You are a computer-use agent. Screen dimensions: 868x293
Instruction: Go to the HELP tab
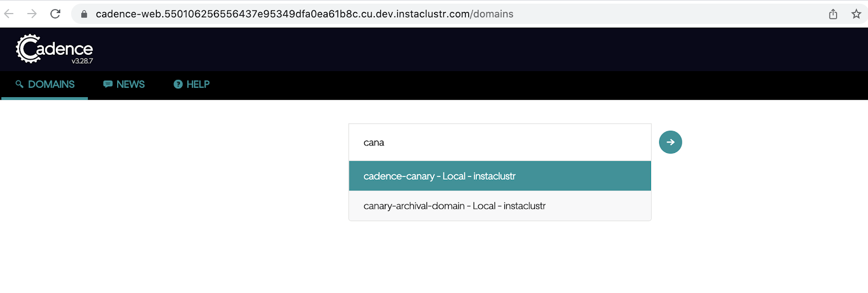click(x=197, y=84)
